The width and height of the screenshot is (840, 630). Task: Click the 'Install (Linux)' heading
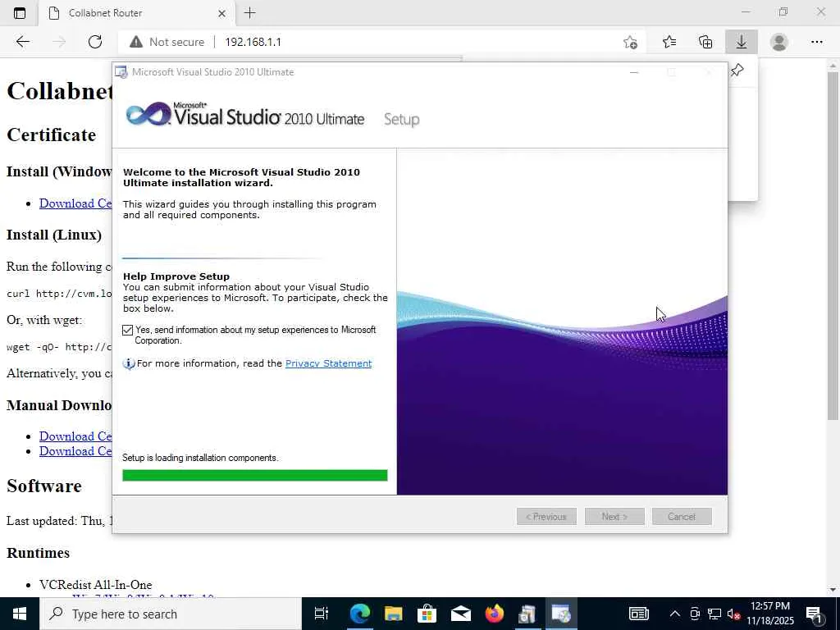click(54, 235)
